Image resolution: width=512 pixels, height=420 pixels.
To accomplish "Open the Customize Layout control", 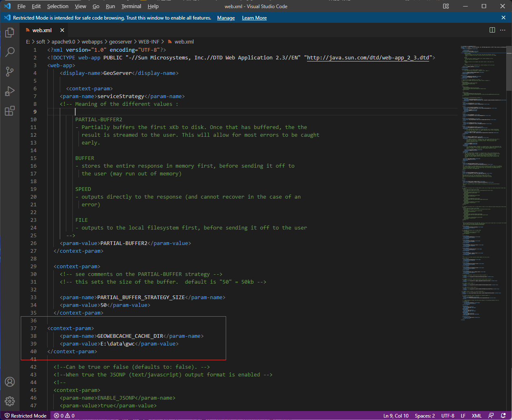I will tap(446, 6).
